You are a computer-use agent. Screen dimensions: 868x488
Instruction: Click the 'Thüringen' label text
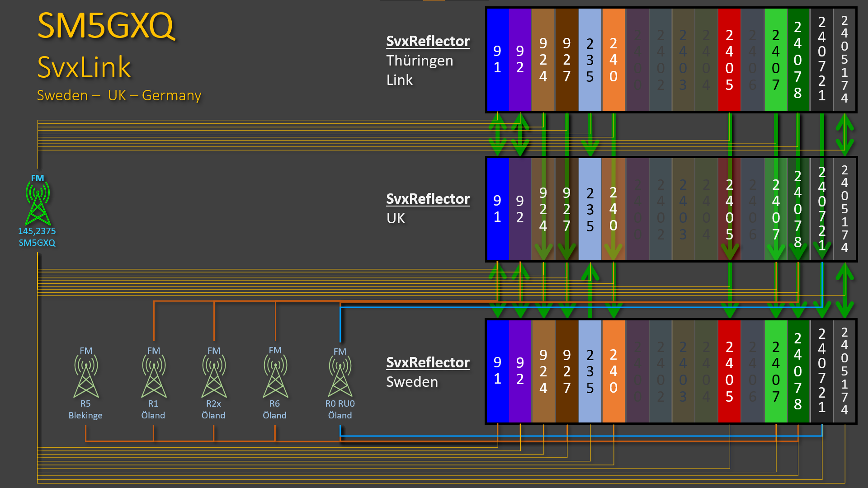click(x=420, y=61)
